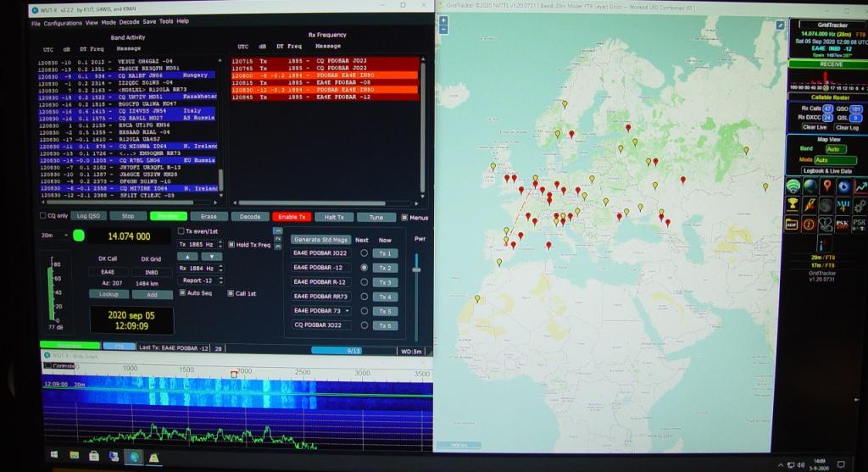The width and height of the screenshot is (868, 472).
Task: Open the Store icon on the taskbar
Action: (94, 455)
